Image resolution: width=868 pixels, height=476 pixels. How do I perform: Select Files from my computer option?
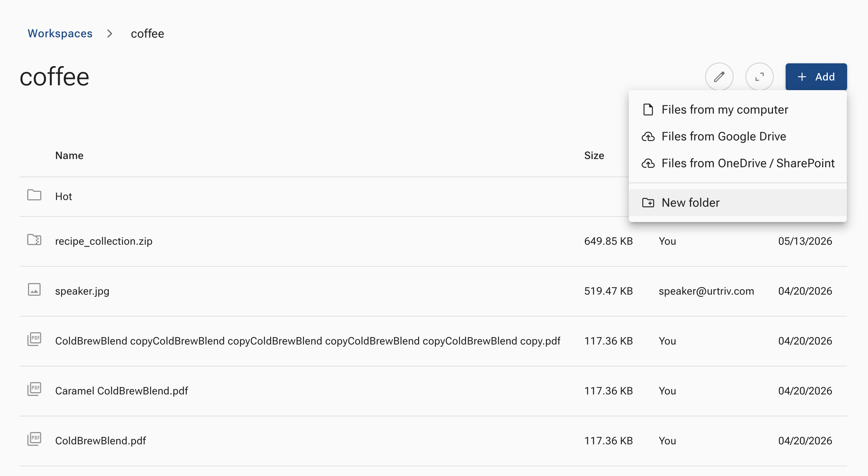click(738, 110)
